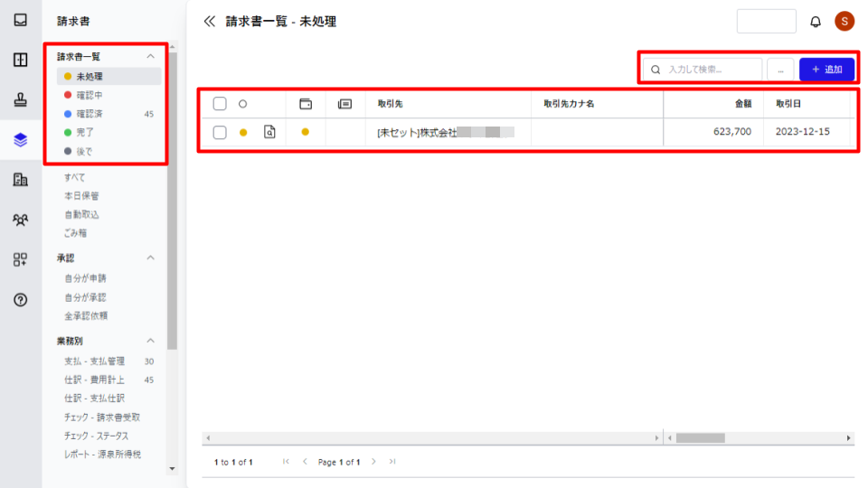Go to first page of results
868x488 pixels.
[x=286, y=462]
